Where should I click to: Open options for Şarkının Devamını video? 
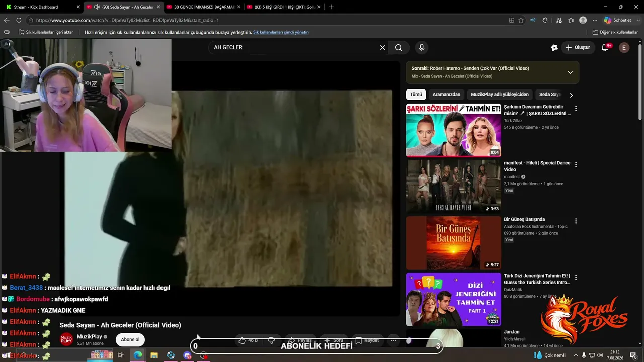pos(576,108)
